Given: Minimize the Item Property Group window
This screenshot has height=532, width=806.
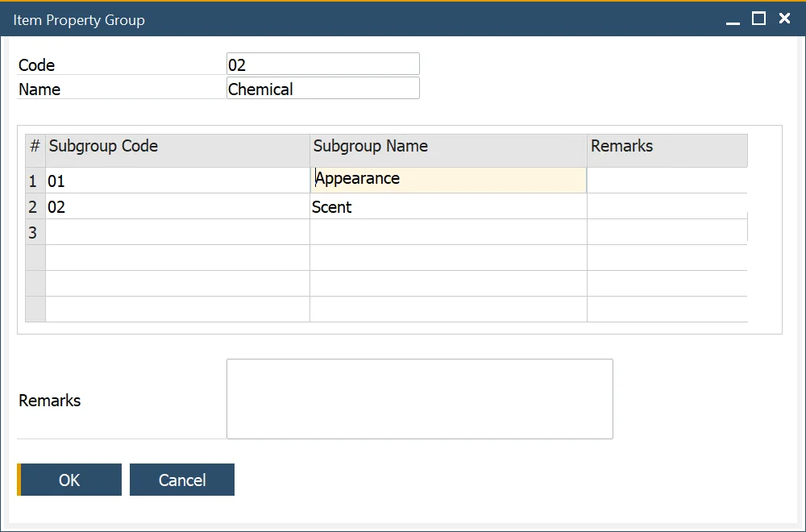Looking at the screenshot, I should point(733,19).
